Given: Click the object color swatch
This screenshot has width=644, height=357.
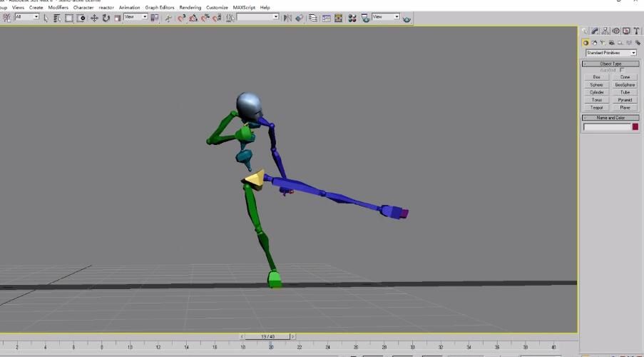Looking at the screenshot, I should click(x=635, y=126).
